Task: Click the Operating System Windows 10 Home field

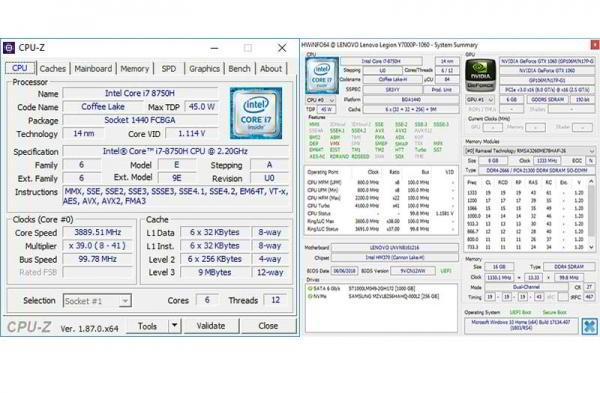Action: (x=521, y=325)
